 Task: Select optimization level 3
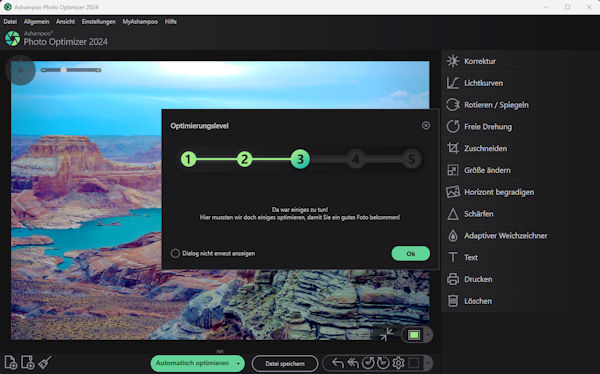[x=300, y=159]
